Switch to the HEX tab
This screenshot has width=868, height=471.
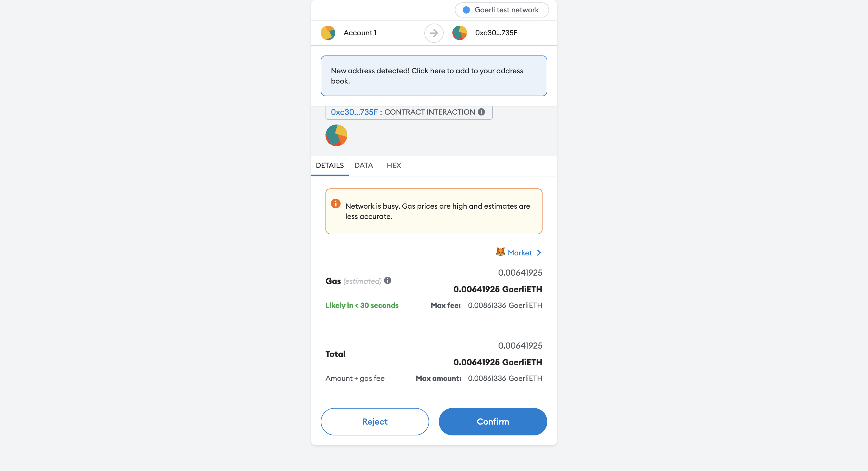(394, 166)
